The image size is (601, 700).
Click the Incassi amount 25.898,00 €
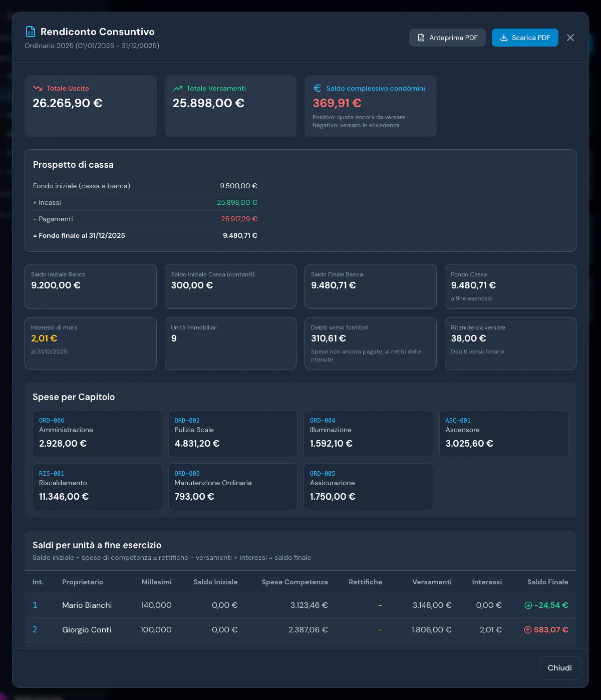click(x=237, y=202)
